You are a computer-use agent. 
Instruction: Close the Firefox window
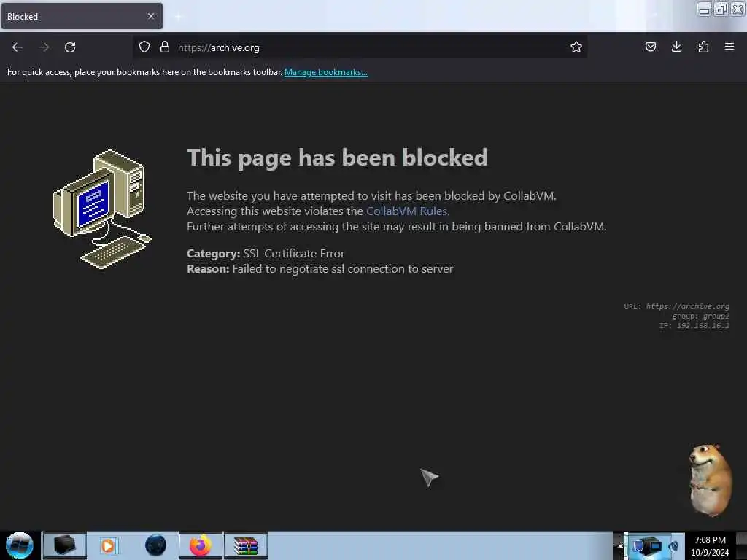click(738, 9)
